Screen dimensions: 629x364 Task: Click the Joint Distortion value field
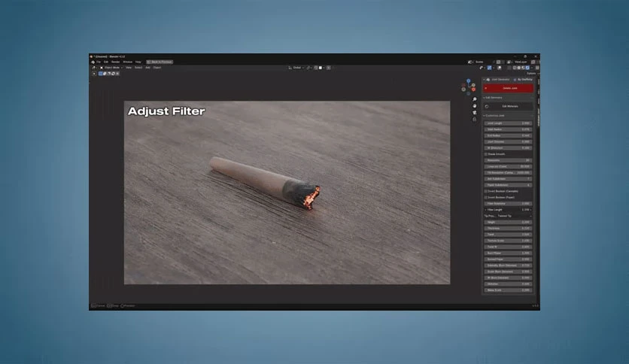tap(508, 142)
